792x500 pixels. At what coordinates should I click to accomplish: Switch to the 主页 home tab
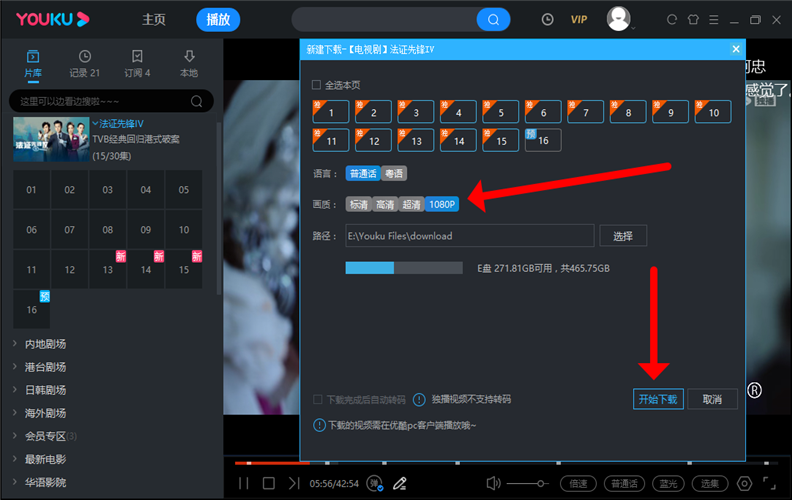(154, 19)
